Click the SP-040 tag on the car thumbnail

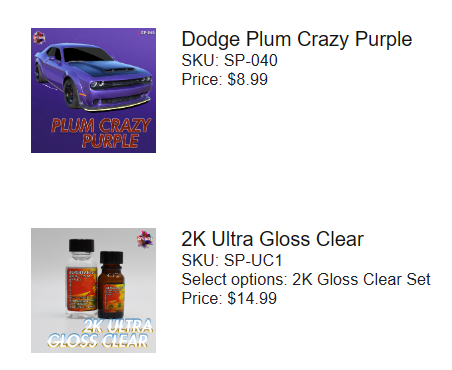coord(147,32)
